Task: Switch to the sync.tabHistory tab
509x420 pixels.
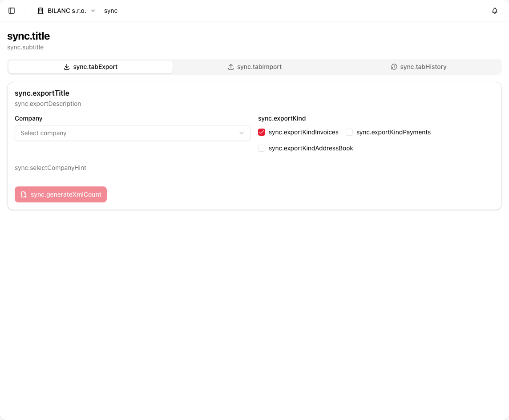Action: [x=418, y=67]
